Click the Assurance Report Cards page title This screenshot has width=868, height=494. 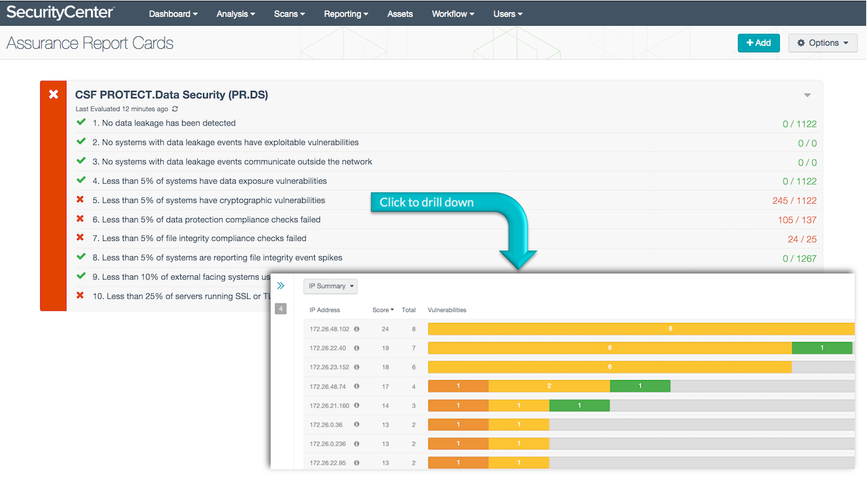click(x=90, y=43)
